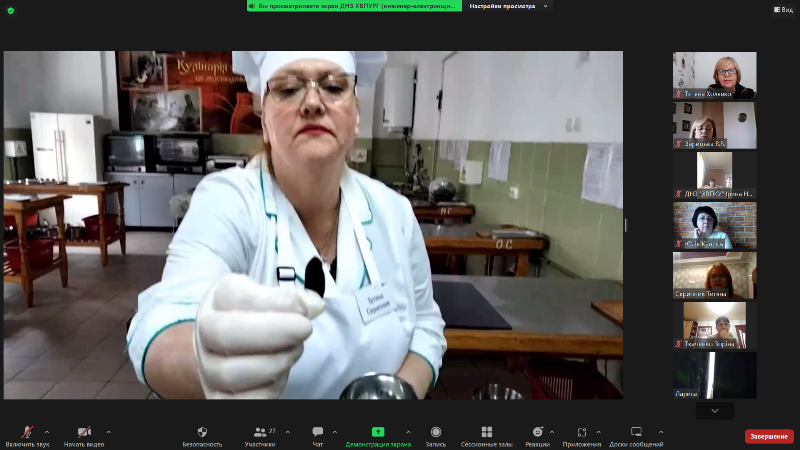Image resolution: width=800 pixels, height=450 pixels.
Task: Expand chat options arrow beside Чат
Action: [x=335, y=432]
